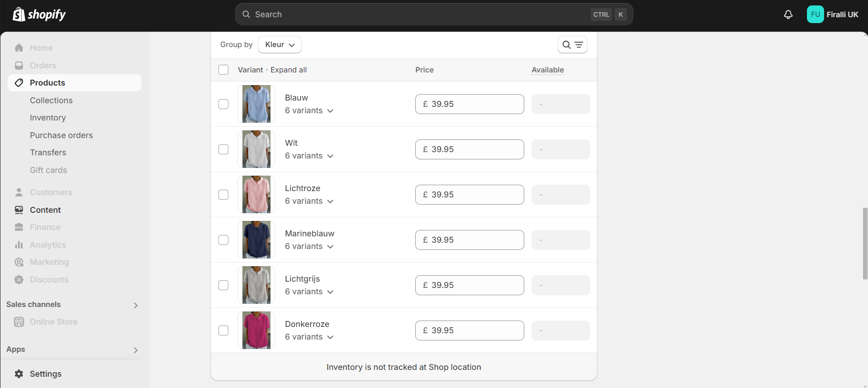Click the Lichtroze shirt thumbnail
868x388 pixels.
pos(256,195)
